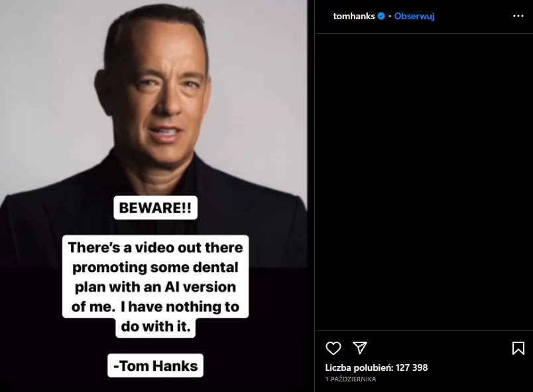Share the post via paper plane icon
The image size is (533, 392).
(359, 348)
